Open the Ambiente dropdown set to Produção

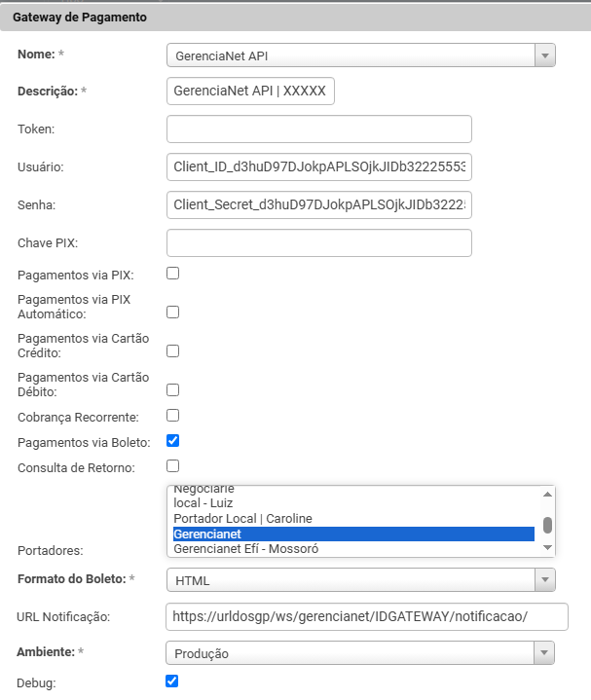[360, 653]
